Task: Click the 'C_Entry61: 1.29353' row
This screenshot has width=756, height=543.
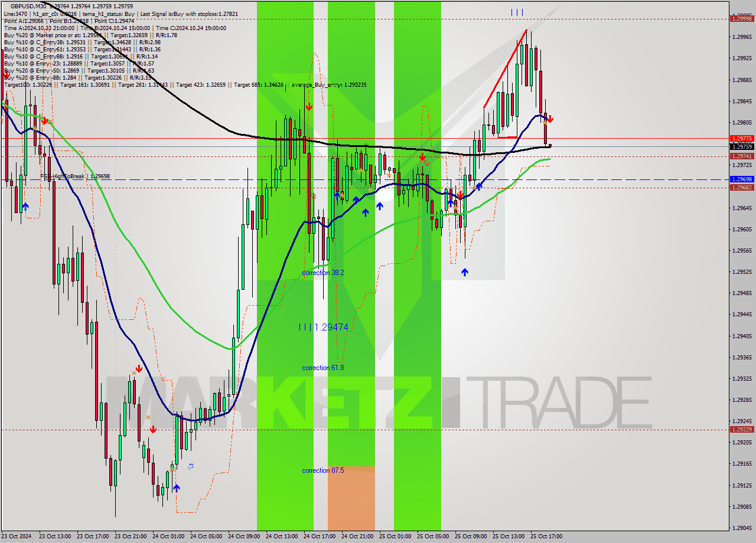Action: [x=83, y=49]
